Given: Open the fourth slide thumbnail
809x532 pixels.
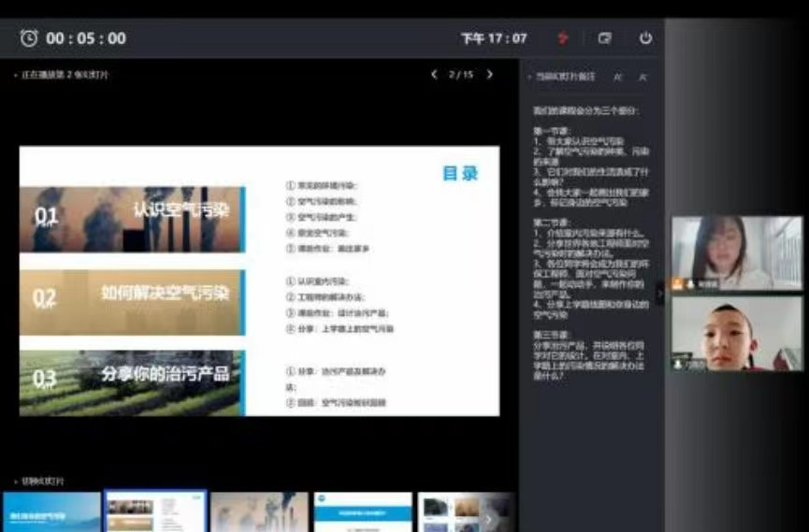Looking at the screenshot, I should (362, 511).
